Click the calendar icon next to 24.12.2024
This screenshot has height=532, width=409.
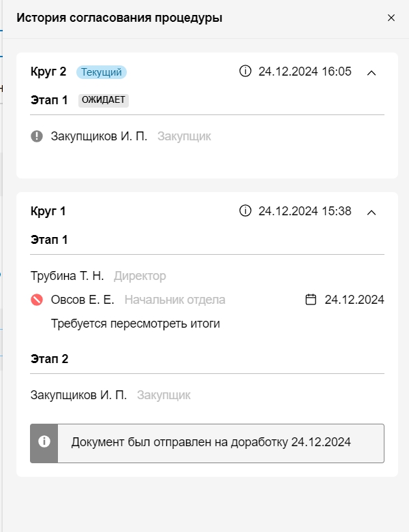(x=311, y=300)
